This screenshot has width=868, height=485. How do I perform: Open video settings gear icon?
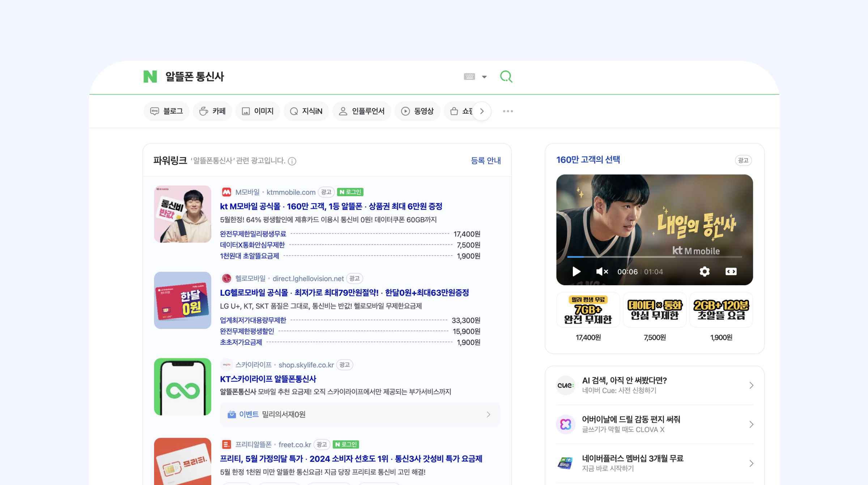[704, 271]
